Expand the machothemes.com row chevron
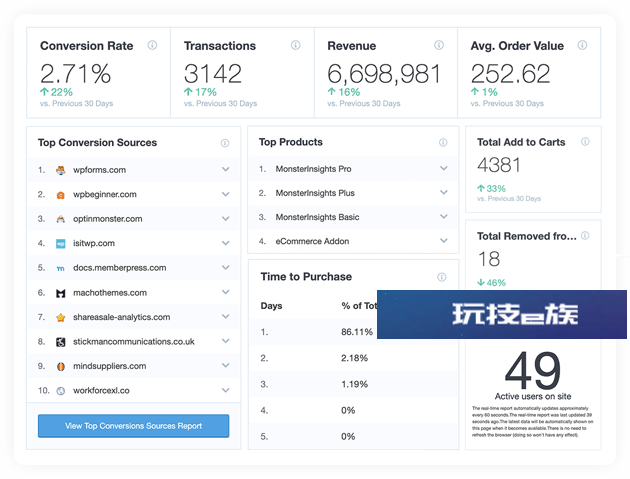The height and width of the screenshot is (479, 630). tap(226, 292)
